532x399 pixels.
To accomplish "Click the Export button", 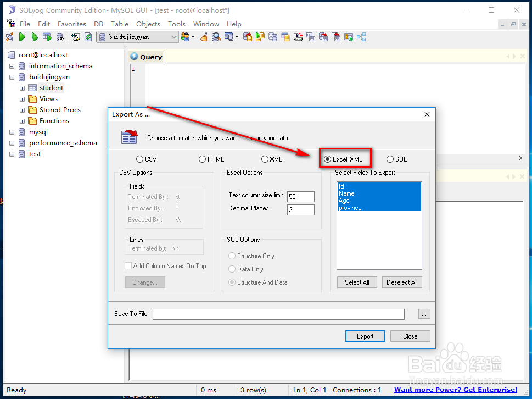I will click(365, 336).
